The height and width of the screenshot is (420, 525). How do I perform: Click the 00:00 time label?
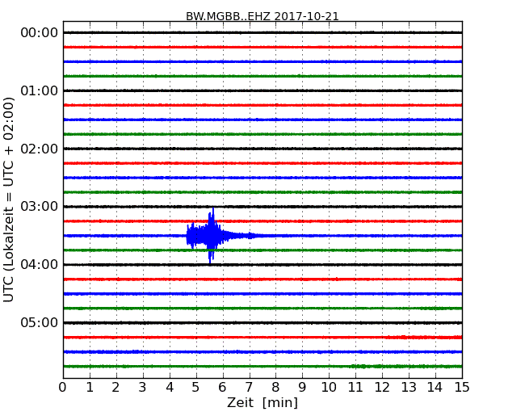click(x=40, y=33)
